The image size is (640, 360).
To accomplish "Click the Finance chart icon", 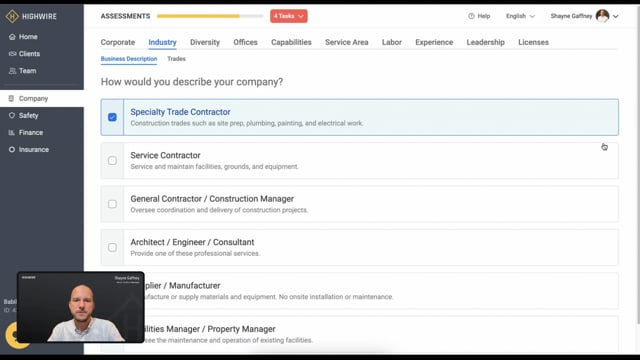I will [12, 133].
